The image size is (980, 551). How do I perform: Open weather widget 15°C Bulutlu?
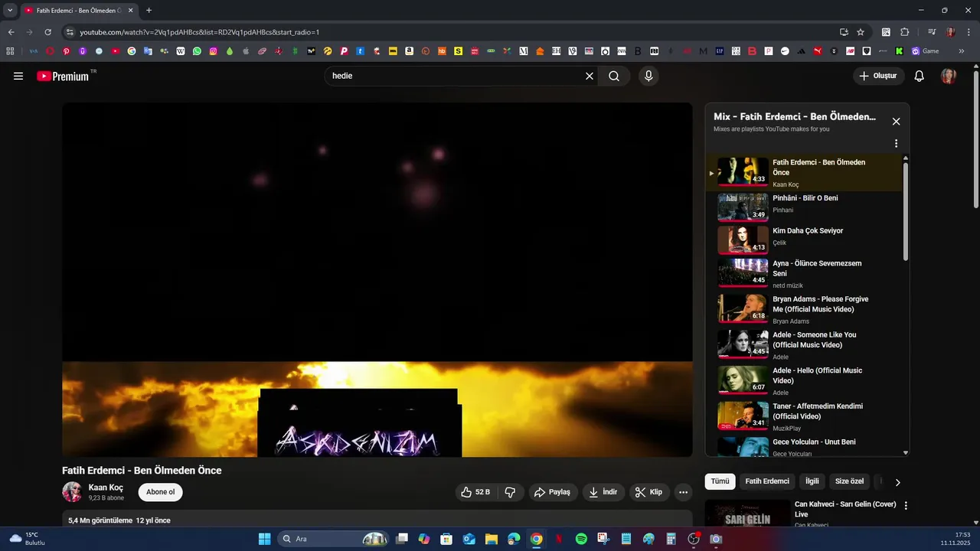click(28, 539)
